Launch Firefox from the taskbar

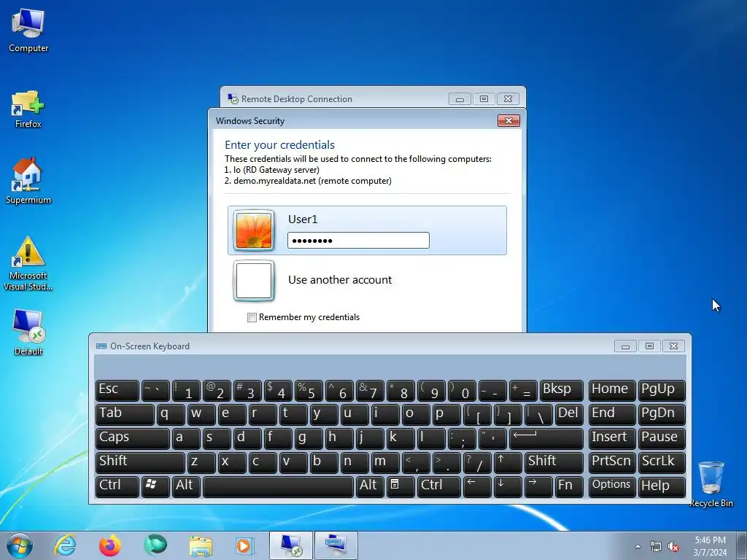pyautogui.click(x=110, y=545)
